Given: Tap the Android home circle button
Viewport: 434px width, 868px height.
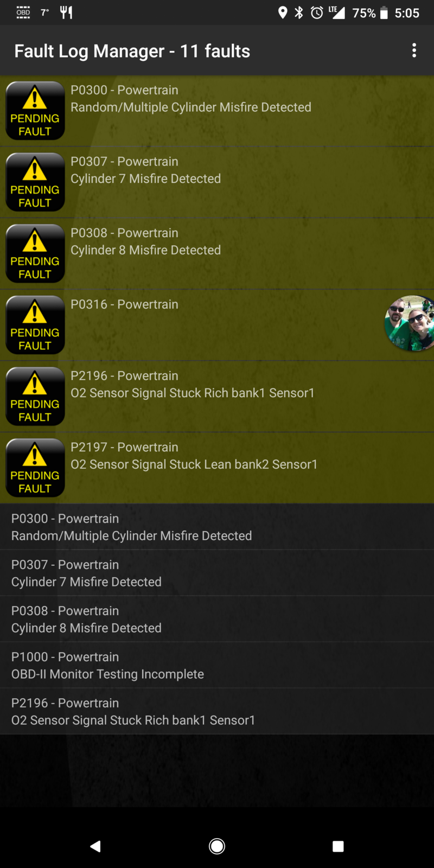Looking at the screenshot, I should (217, 846).
